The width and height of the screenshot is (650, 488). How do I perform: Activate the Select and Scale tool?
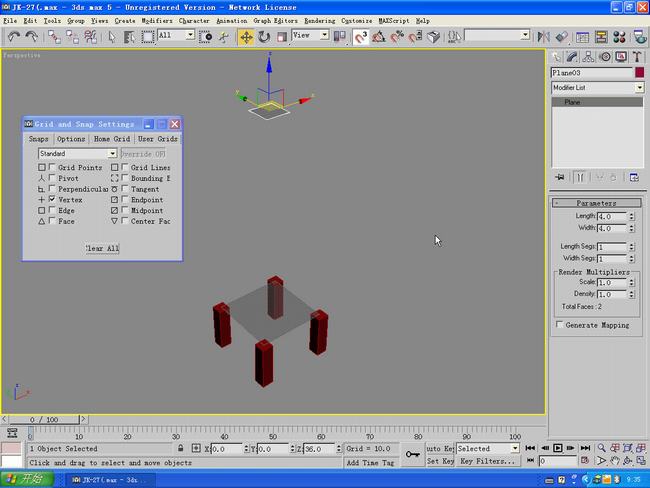click(282, 37)
